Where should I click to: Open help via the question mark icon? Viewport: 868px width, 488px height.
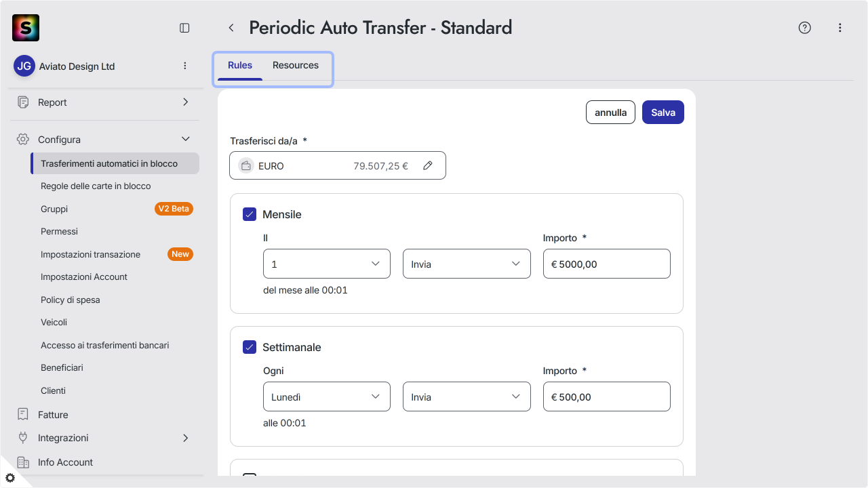click(x=805, y=28)
